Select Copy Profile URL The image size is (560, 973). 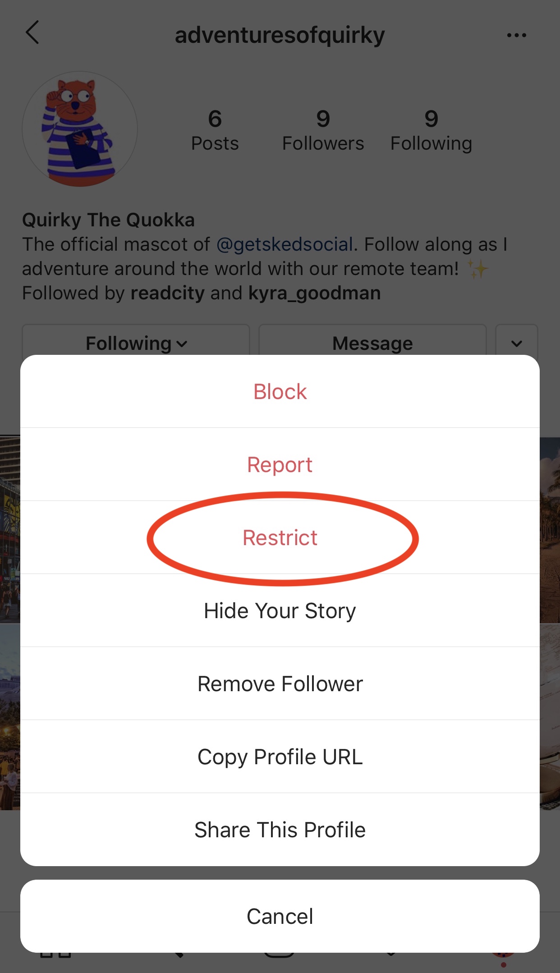280,757
